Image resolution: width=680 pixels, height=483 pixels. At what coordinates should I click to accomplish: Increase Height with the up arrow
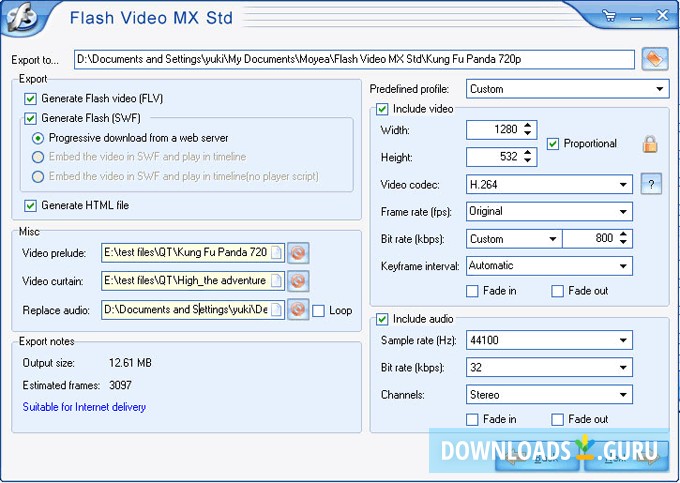527,153
